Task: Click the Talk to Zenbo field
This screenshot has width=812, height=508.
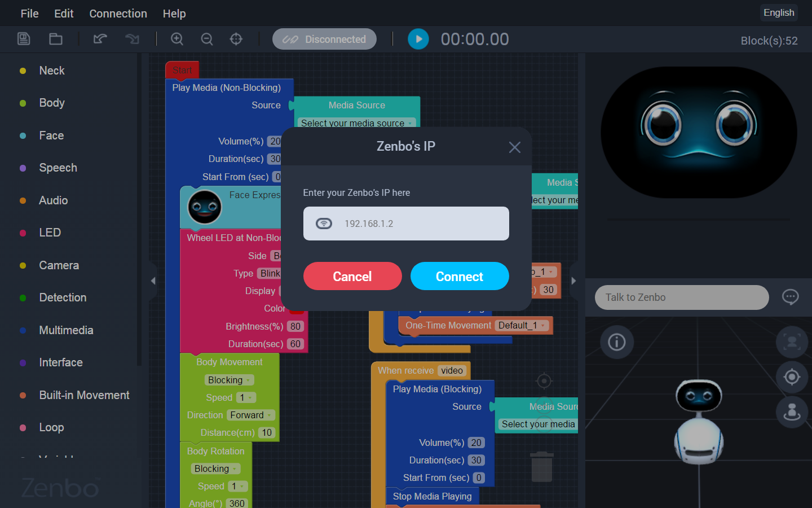Action: point(682,297)
